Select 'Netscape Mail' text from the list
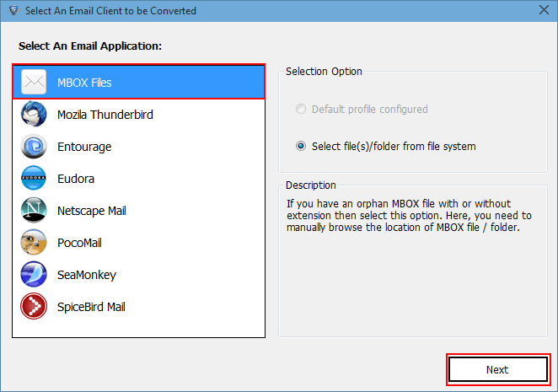The width and height of the screenshot is (558, 392). point(91,211)
